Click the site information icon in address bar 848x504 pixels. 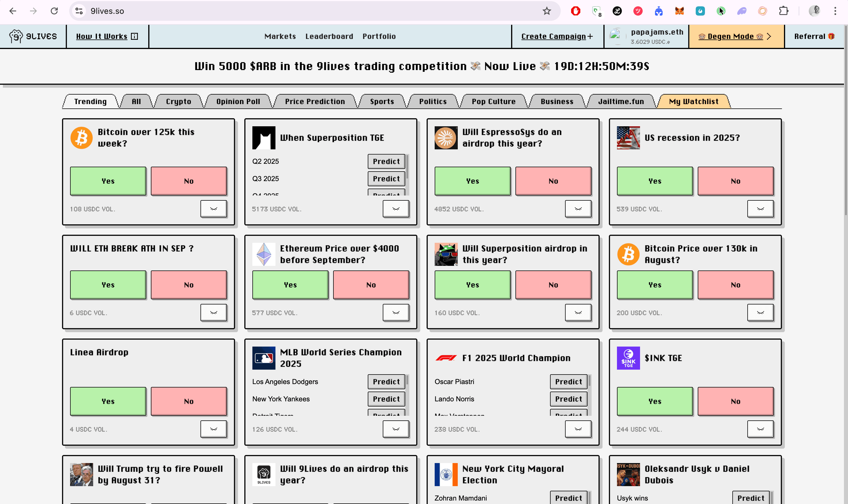79,11
